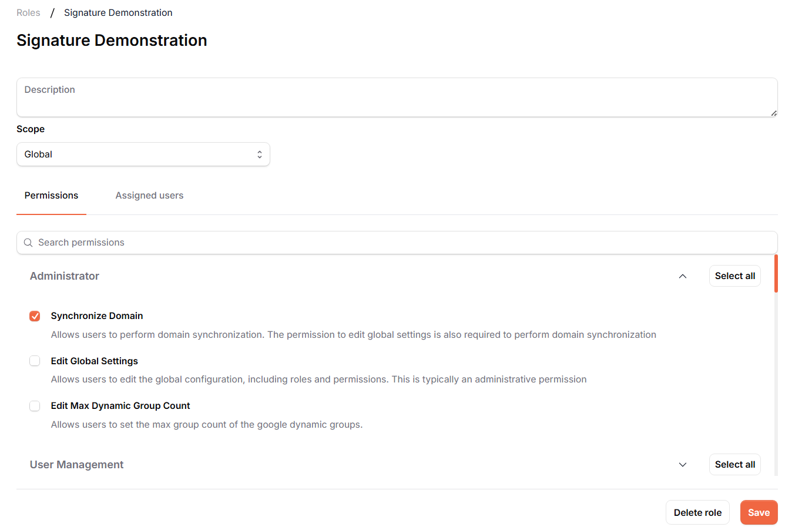
Task: Click the User Management section heading
Action: coord(76,465)
